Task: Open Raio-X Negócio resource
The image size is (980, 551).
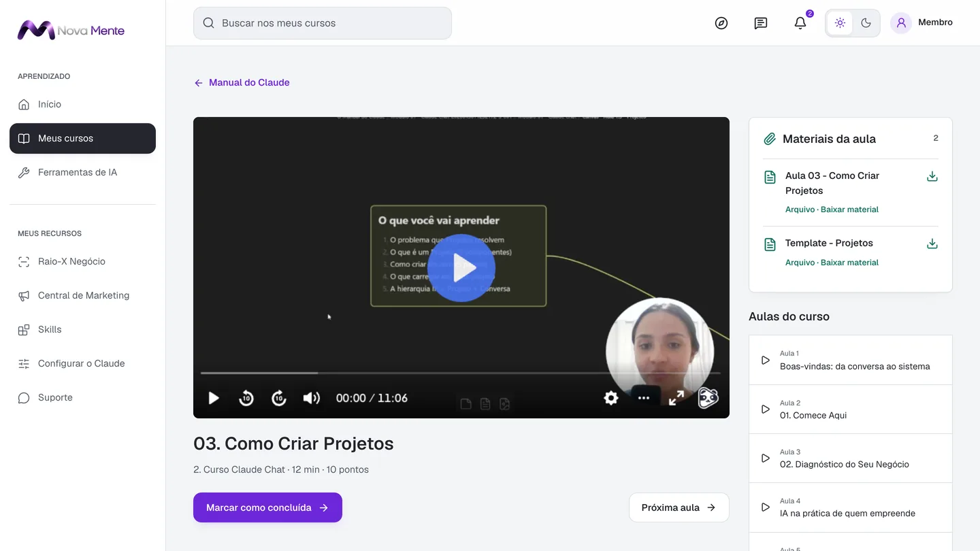Action: (x=82, y=261)
